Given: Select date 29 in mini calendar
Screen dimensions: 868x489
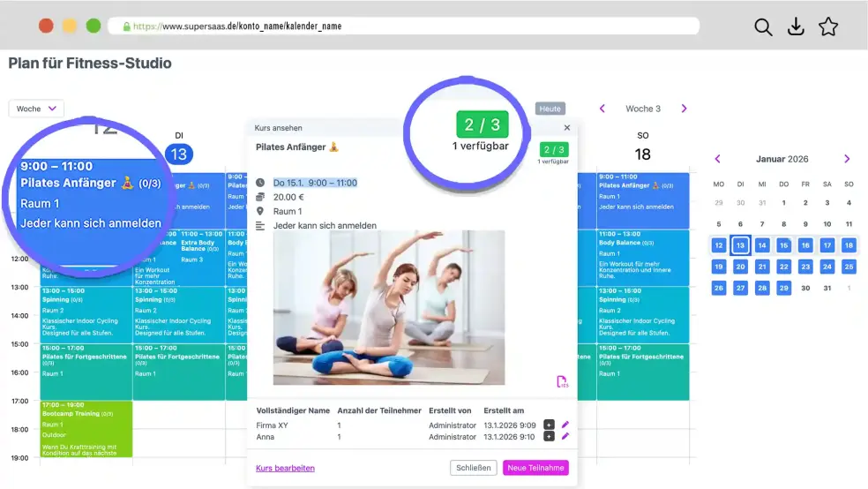Looking at the screenshot, I should point(784,288).
